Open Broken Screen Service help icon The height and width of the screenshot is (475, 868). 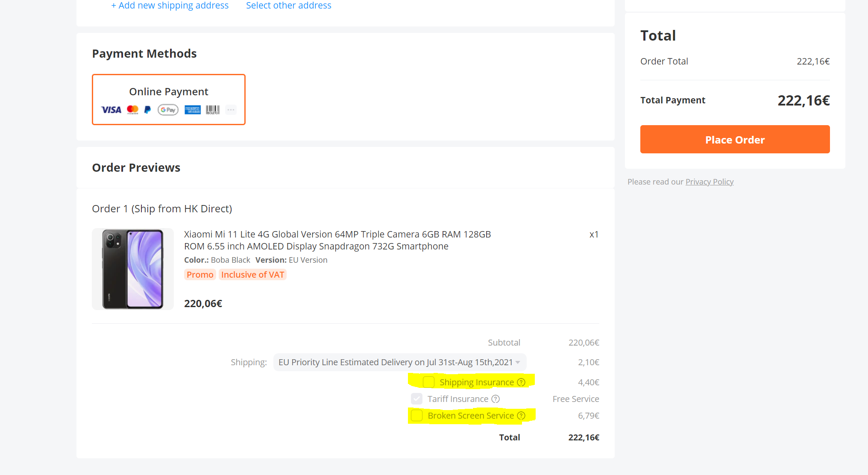coord(521,416)
